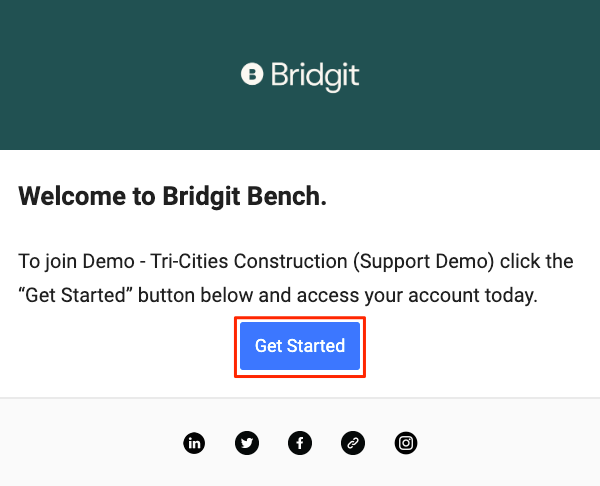
Task: Click the "(Support Demo)" text
Action: 424,261
